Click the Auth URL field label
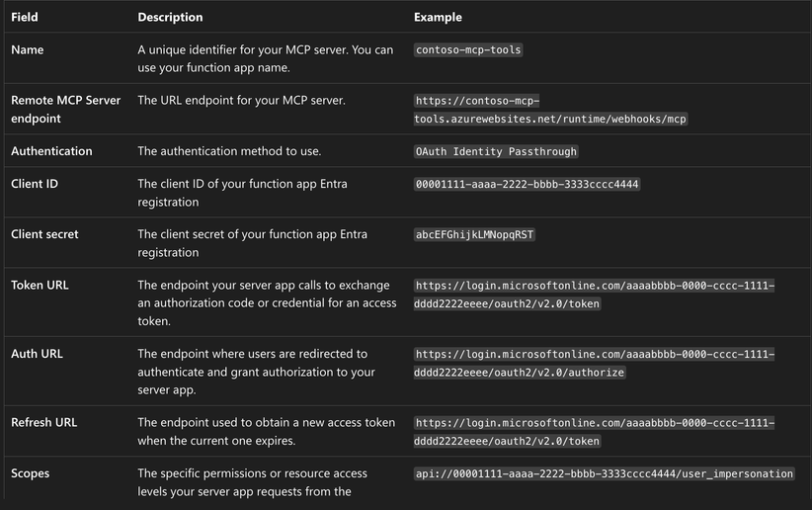The image size is (812, 510). pos(38,354)
